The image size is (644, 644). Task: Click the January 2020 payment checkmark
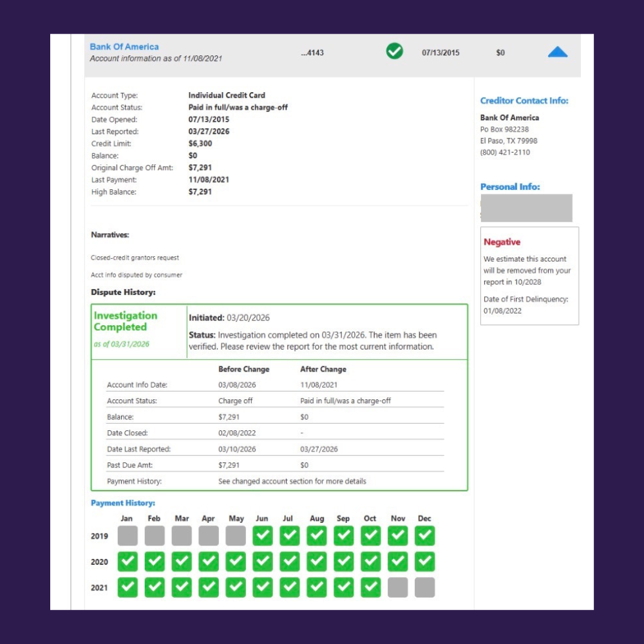point(128,562)
